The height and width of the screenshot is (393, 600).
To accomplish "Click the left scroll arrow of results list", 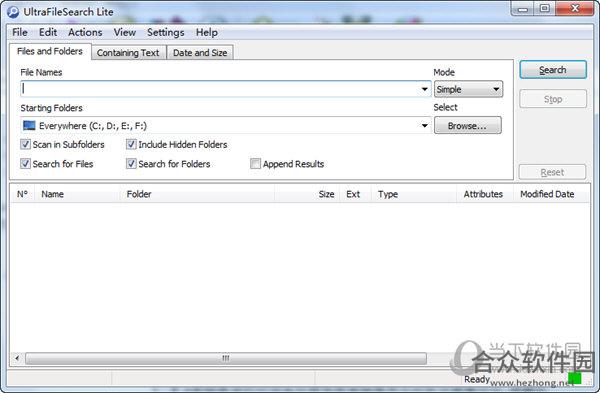I will click(x=17, y=359).
